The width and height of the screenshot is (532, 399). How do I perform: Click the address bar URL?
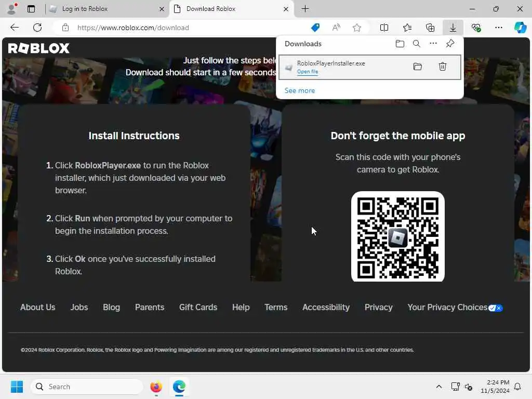tap(133, 28)
